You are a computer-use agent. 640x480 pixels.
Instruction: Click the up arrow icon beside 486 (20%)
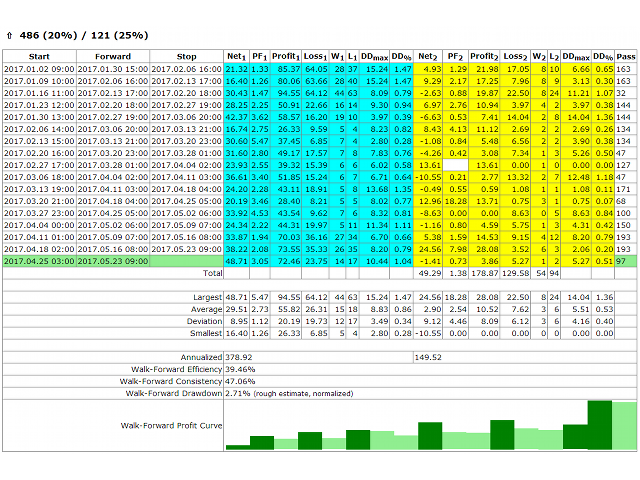point(9,36)
